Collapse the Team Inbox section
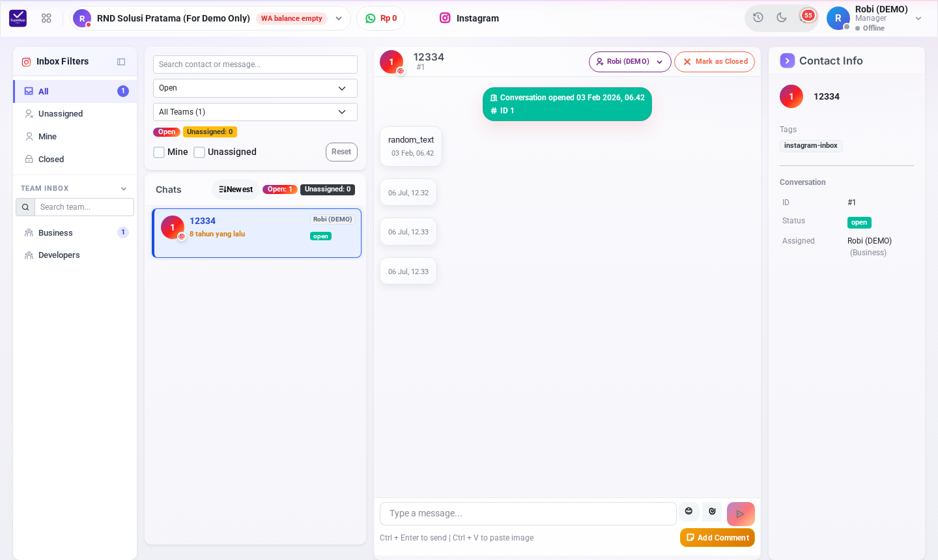The width and height of the screenshot is (938, 560). pos(124,189)
